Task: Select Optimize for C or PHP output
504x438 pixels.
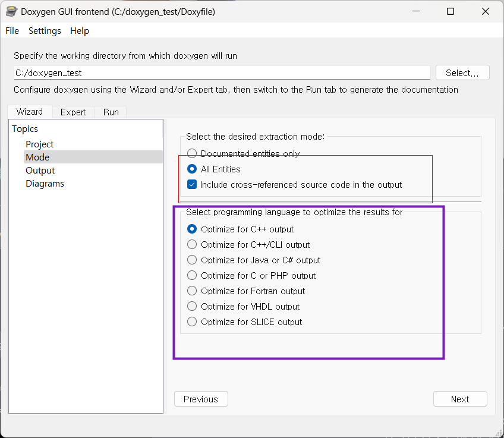Action: point(192,275)
